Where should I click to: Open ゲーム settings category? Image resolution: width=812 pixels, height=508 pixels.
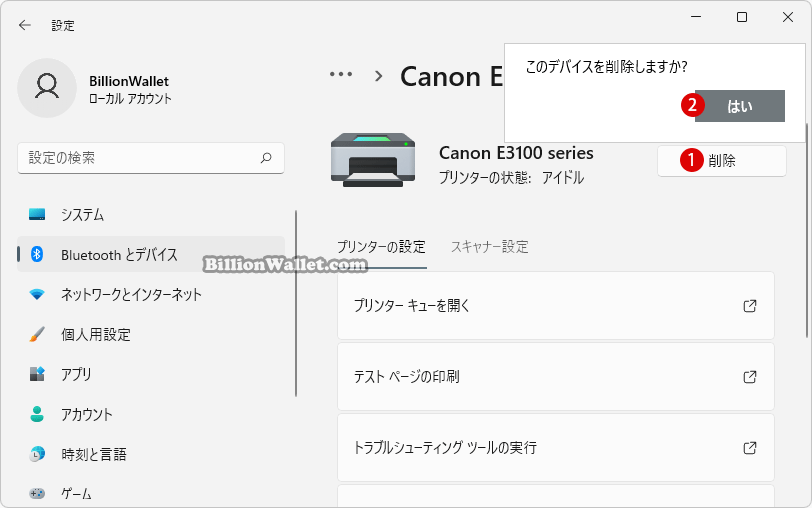click(151, 493)
